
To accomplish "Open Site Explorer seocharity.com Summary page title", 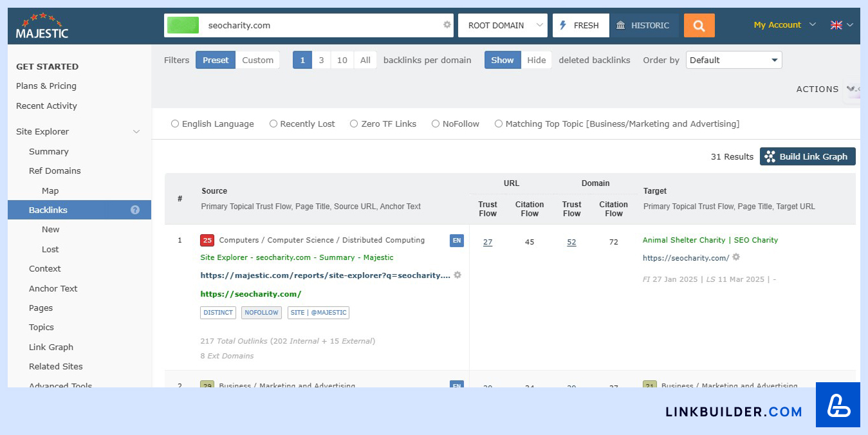I will [297, 257].
